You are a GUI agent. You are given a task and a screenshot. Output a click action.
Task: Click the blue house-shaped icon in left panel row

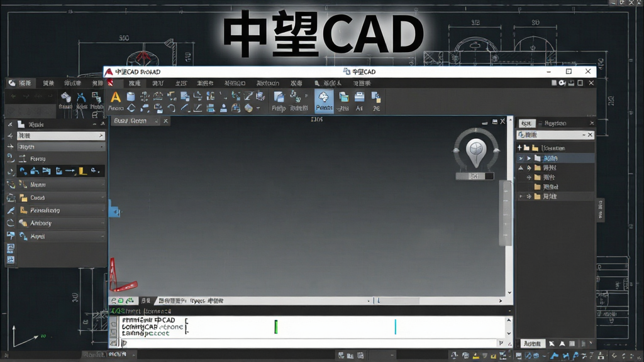pyautogui.click(x=35, y=171)
